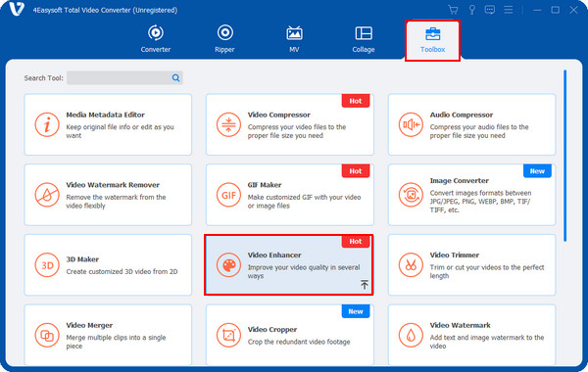Viewport: 588px width, 372px height.
Task: Click the Video Merger icon
Action: click(x=47, y=335)
